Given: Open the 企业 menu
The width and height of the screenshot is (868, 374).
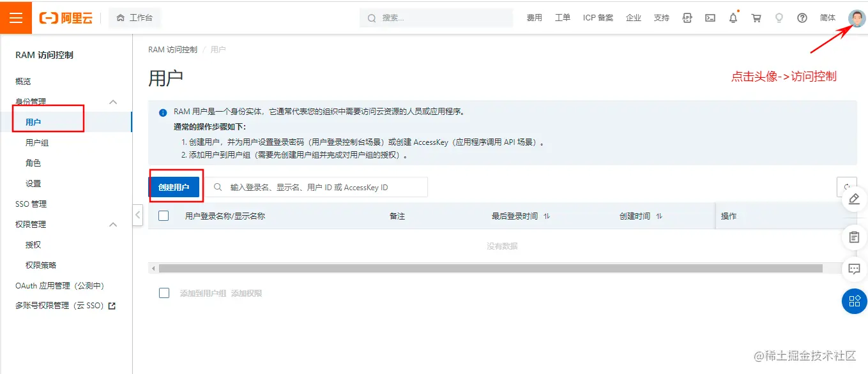Looking at the screenshot, I should (x=634, y=18).
